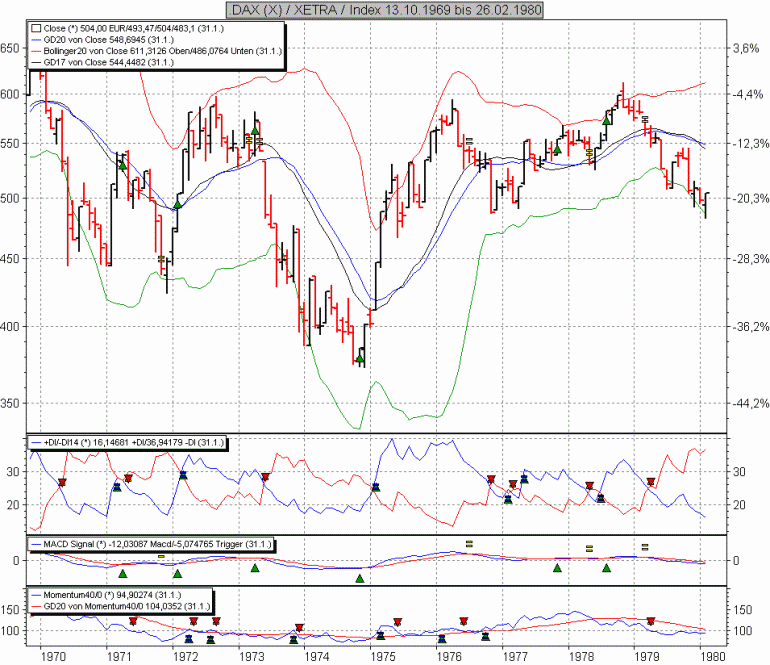
Task: Select the MACD green triangle in late 1977
Action: pos(557,568)
